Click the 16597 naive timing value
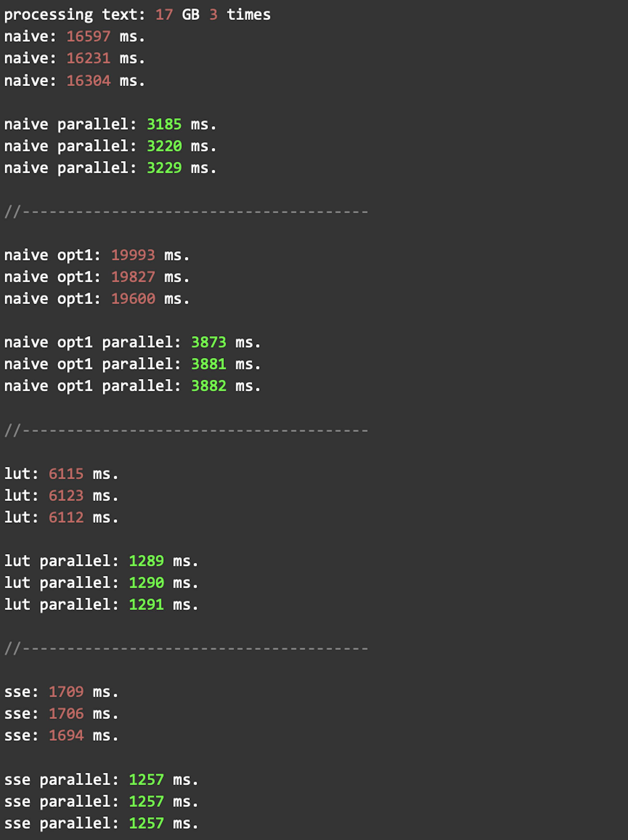This screenshot has height=840, width=628. [x=88, y=37]
